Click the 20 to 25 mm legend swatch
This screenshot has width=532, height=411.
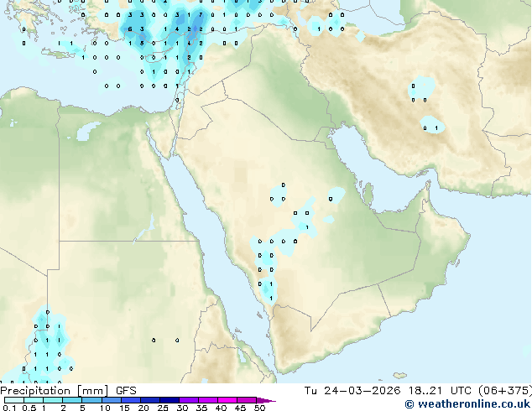click(x=150, y=400)
